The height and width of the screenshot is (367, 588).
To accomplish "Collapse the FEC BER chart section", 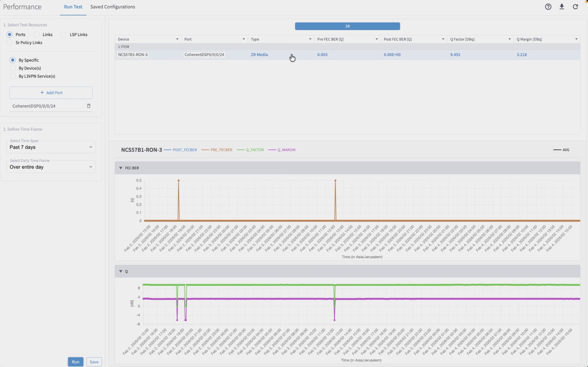I will 121,168.
